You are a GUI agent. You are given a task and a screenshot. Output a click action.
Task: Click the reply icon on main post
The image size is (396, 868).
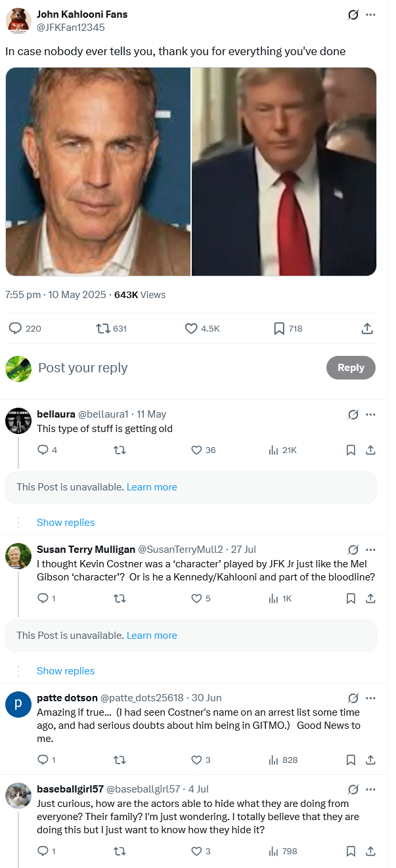pyautogui.click(x=16, y=328)
